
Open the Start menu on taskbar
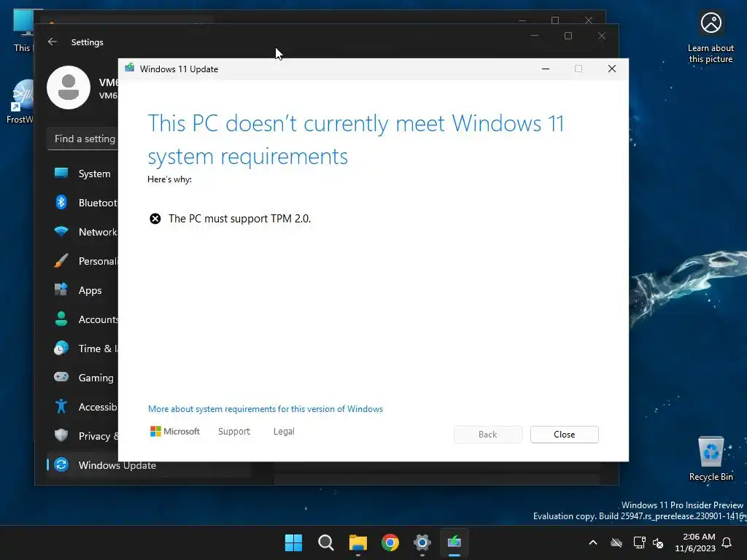[293, 542]
